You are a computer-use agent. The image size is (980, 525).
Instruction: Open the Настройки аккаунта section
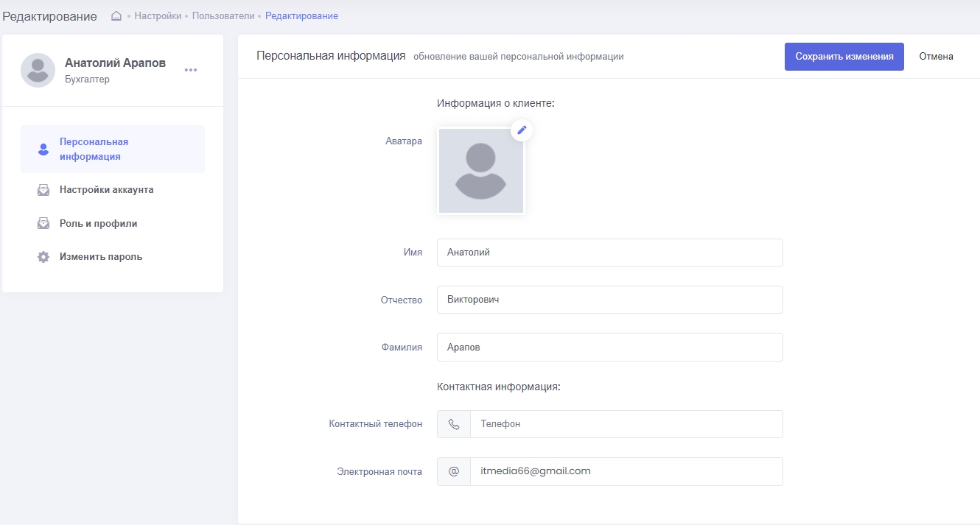(106, 190)
